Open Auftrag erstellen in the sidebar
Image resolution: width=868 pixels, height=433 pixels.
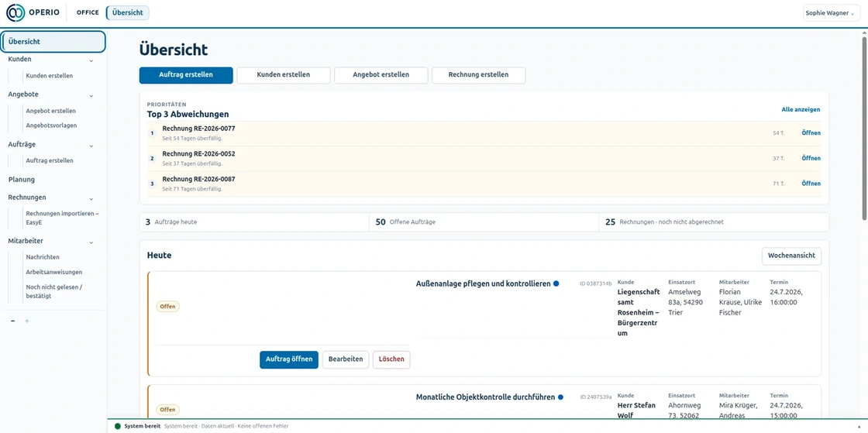(x=50, y=161)
